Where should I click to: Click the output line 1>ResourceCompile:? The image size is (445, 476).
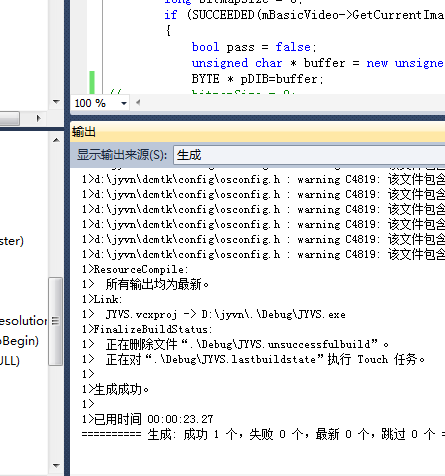[x=135, y=269]
